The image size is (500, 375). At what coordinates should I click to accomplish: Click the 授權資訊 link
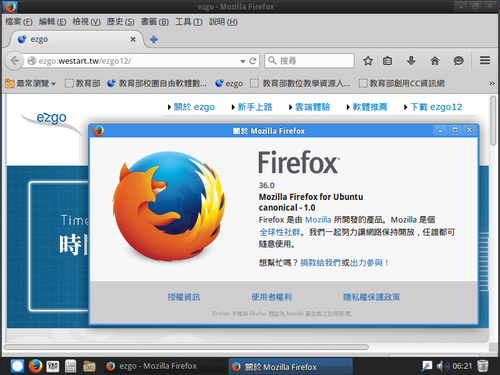point(184,297)
